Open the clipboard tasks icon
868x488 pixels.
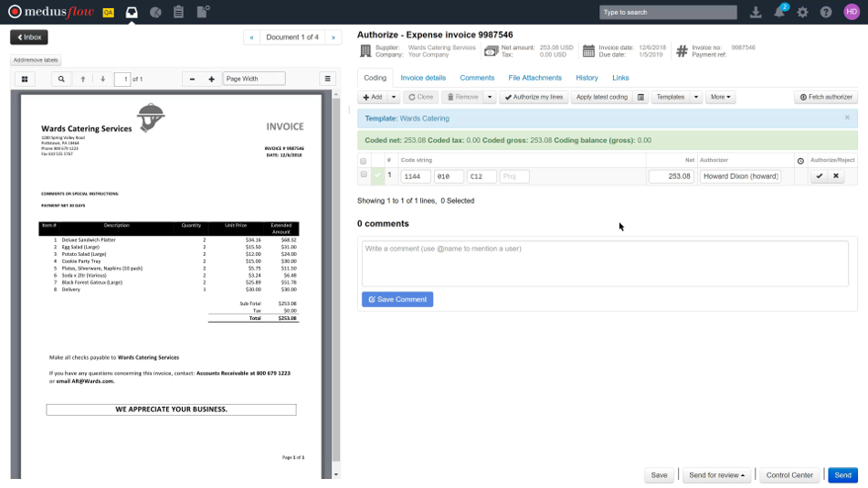coord(179,12)
